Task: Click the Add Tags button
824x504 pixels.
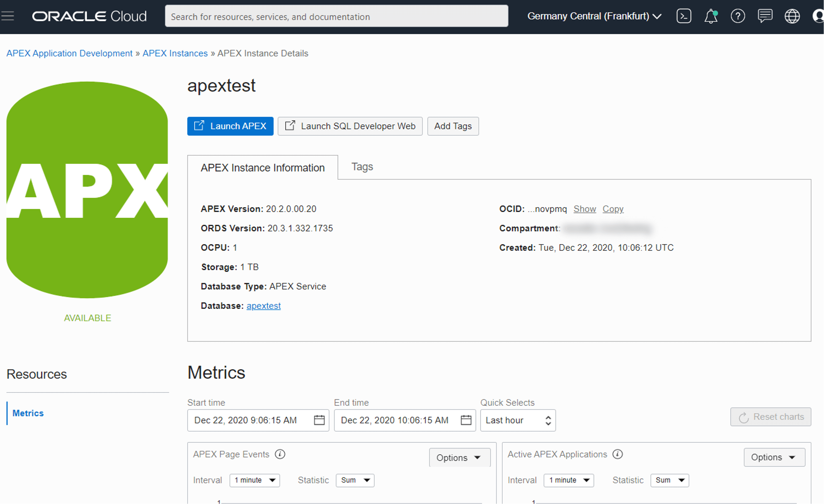Action: [x=453, y=126]
